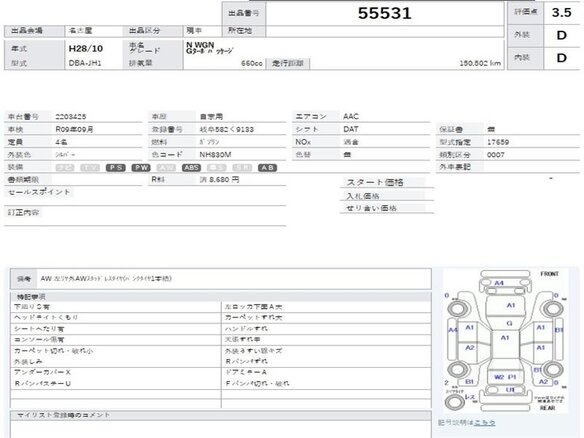Image resolution: width=584 pixels, height=438 pixels.
Task: Click the AAC air conditioner value
Action: click(x=351, y=117)
